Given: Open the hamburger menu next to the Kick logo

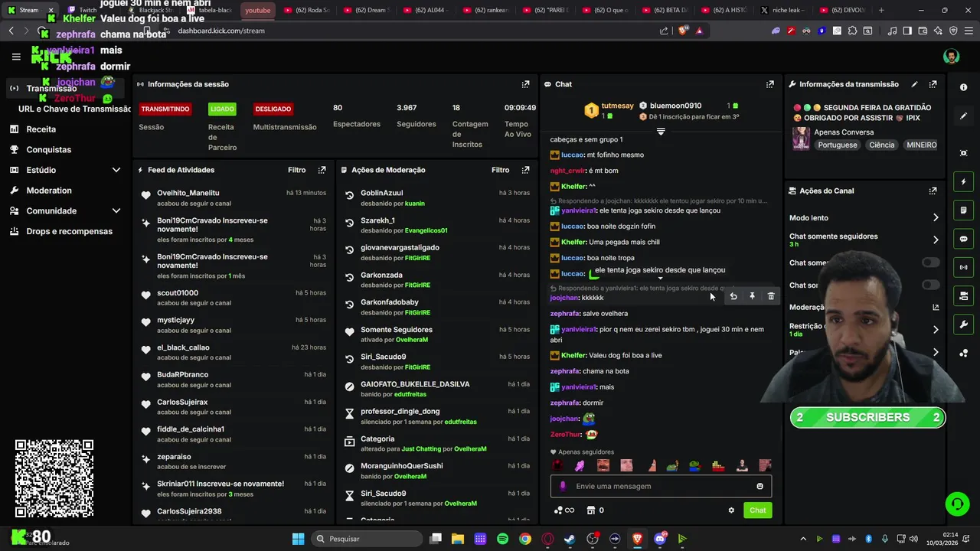Looking at the screenshot, I should tap(16, 57).
